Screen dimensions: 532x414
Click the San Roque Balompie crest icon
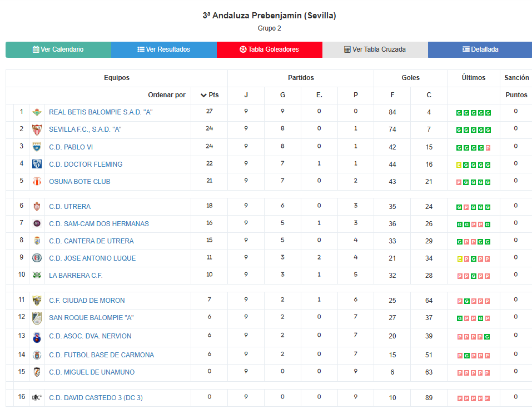(37, 318)
